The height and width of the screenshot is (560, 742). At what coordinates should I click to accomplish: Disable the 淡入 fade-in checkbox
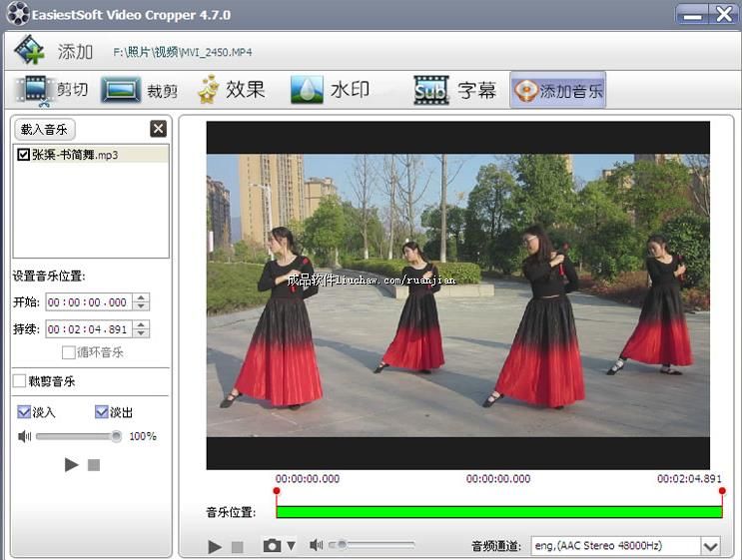click(24, 412)
